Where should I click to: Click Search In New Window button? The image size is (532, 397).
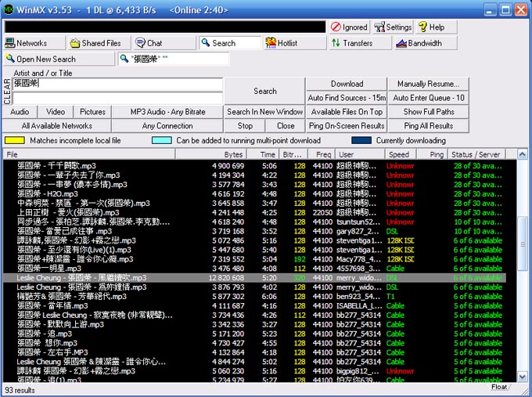tap(265, 112)
